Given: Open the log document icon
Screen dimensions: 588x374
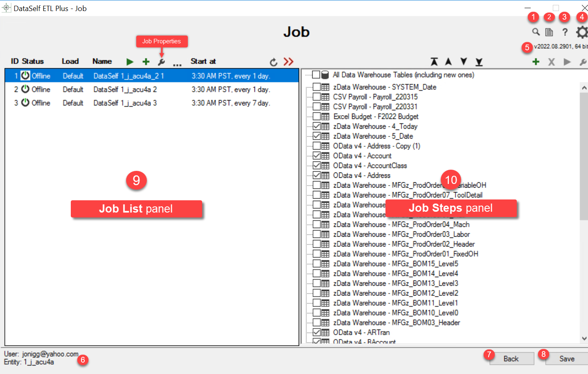Looking at the screenshot, I should coord(549,32).
